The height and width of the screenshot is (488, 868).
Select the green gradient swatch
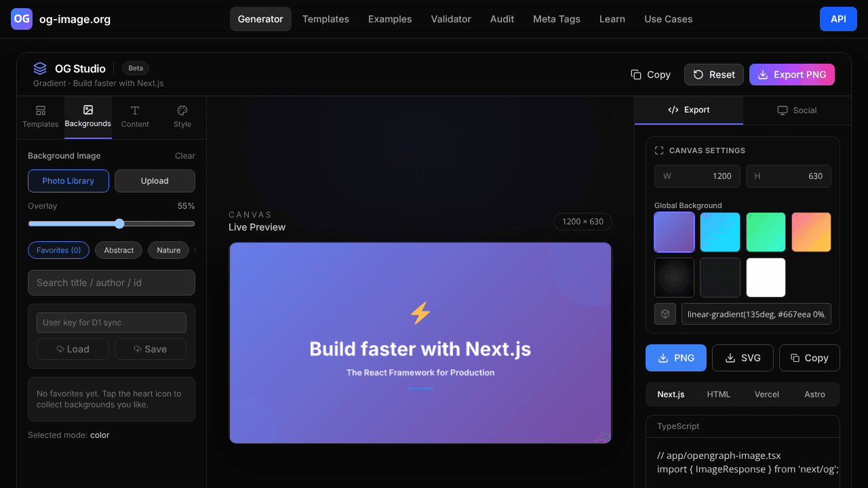coord(766,232)
